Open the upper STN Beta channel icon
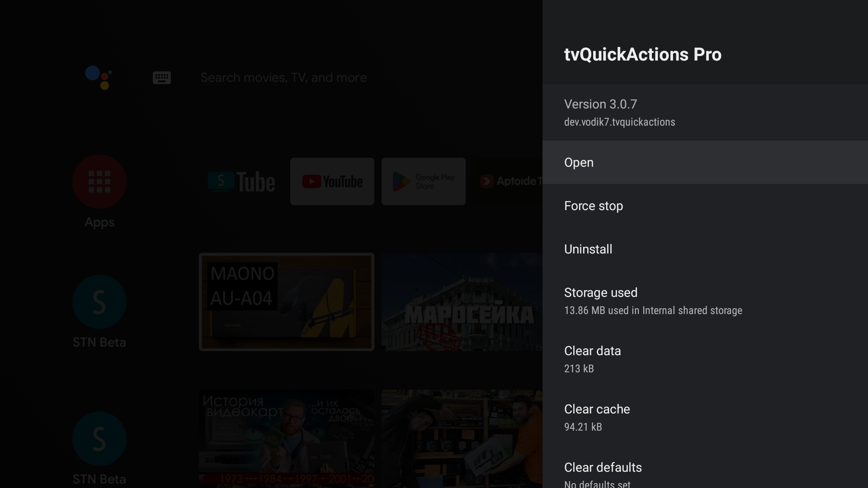 click(99, 302)
